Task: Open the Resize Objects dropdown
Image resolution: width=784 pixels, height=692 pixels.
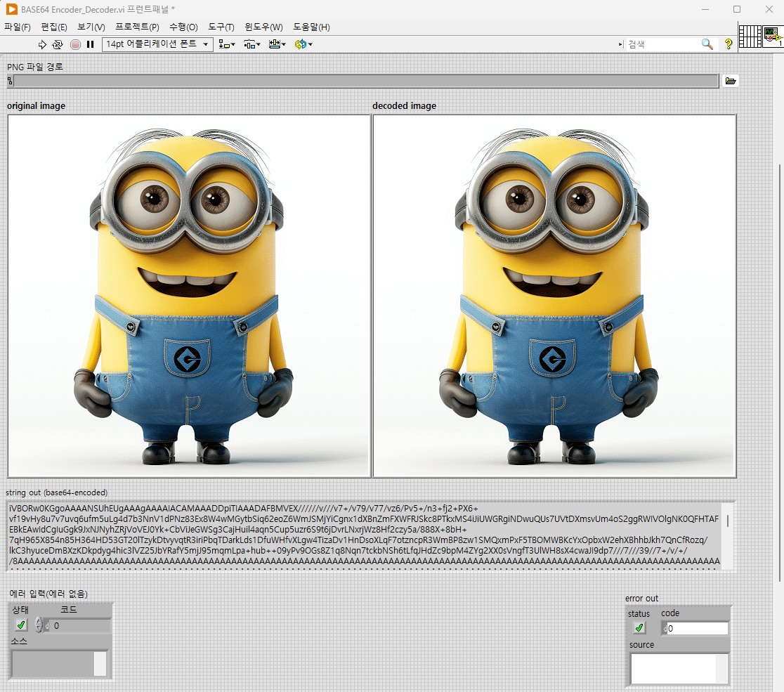Action: click(x=277, y=44)
